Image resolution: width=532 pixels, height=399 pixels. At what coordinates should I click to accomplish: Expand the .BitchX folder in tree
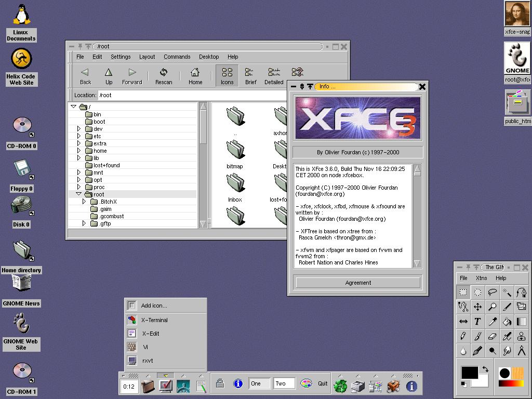[84, 201]
